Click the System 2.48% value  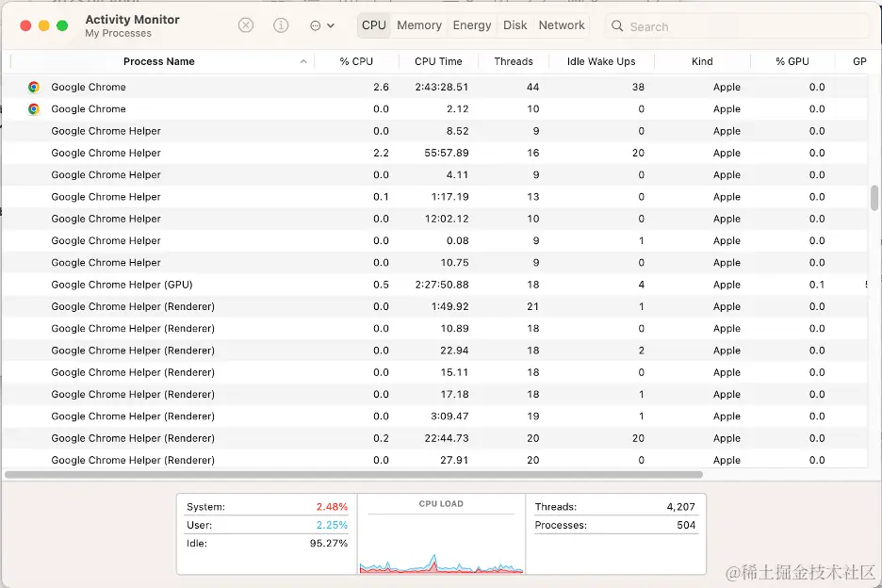coord(332,507)
